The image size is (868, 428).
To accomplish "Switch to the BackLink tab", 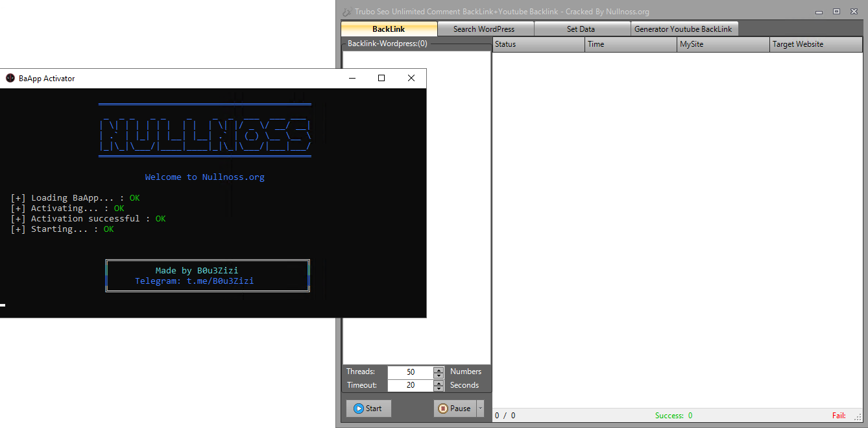I will (389, 29).
